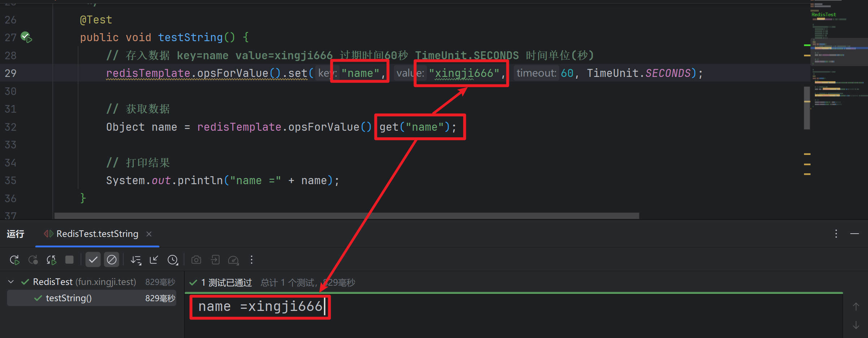Click line number 32 in gutter
Screen dimensions: 868x338
click(x=10, y=127)
